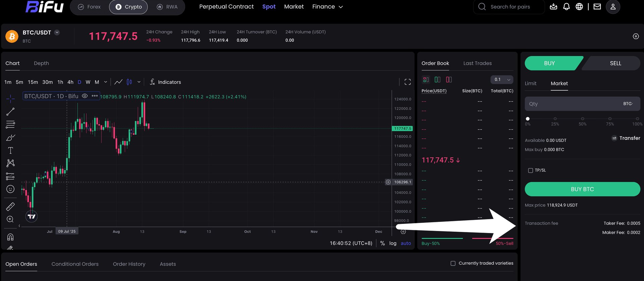Open the emoji sticker tool
Image resolution: width=644 pixels, height=281 pixels.
coord(10,189)
